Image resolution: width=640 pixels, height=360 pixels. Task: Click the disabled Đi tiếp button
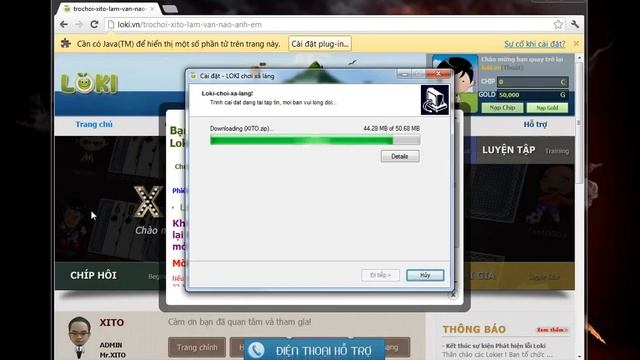[x=380, y=275]
